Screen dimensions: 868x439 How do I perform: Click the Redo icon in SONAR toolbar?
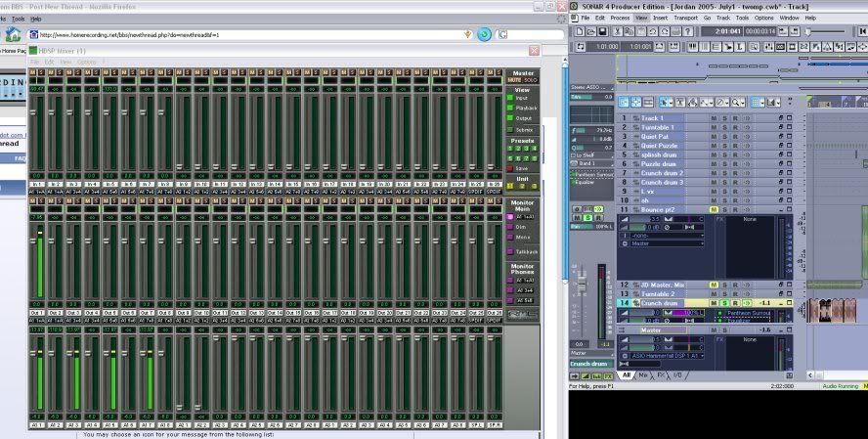pyautogui.click(x=665, y=32)
